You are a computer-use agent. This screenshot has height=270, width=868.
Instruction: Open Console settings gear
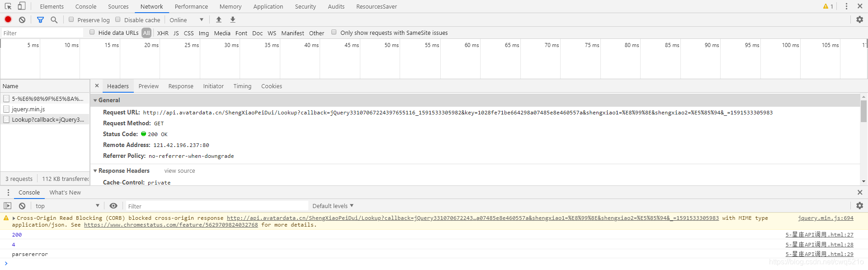pos(859,206)
